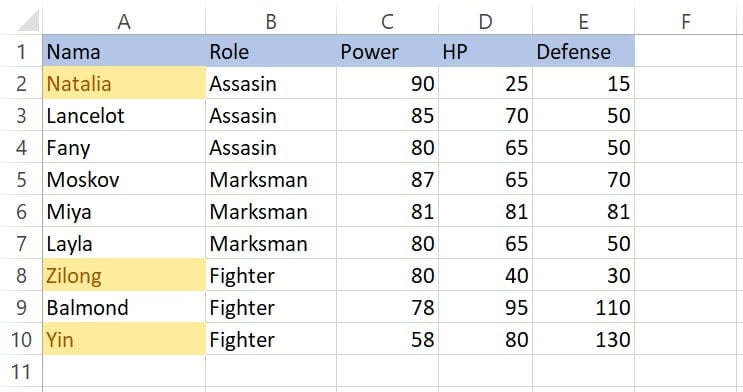Click empty cell F1
The height and width of the screenshot is (392, 743).
coord(686,51)
